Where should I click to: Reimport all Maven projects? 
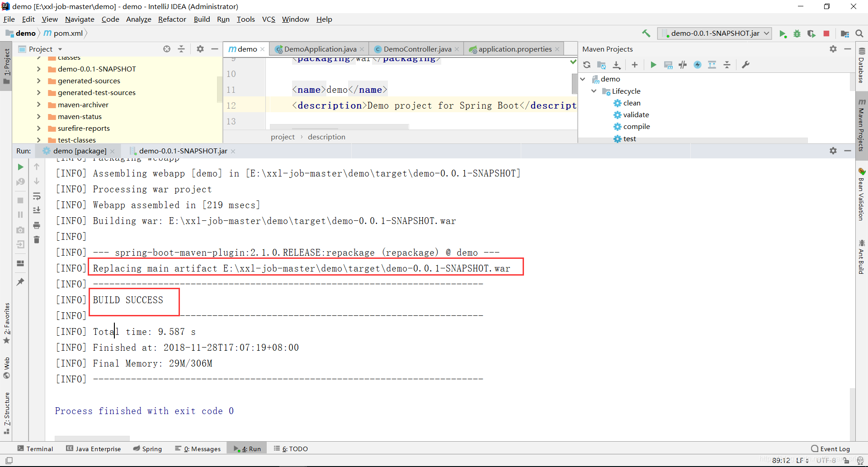pyautogui.click(x=587, y=65)
